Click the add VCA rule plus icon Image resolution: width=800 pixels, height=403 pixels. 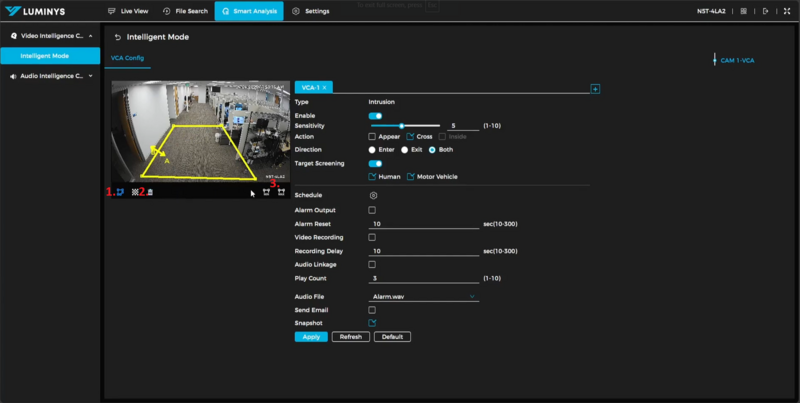tap(596, 89)
